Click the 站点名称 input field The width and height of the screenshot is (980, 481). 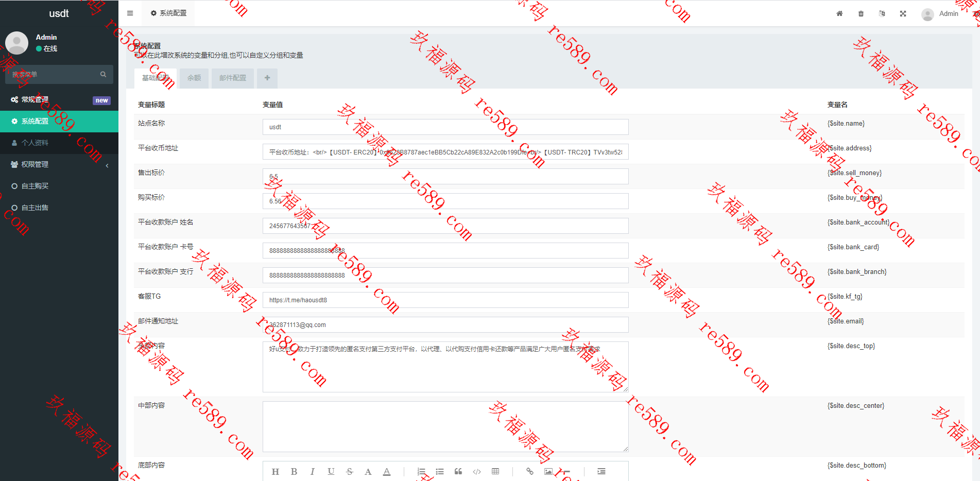click(x=445, y=127)
